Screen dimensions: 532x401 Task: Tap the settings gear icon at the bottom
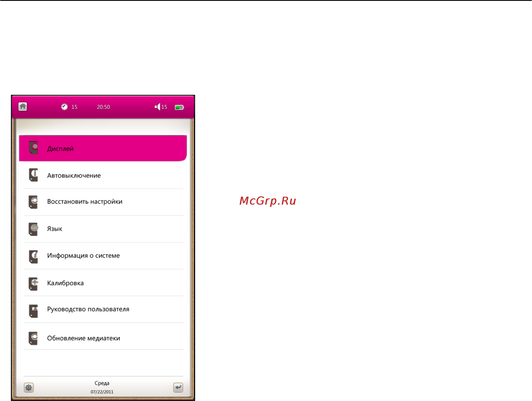(29, 388)
